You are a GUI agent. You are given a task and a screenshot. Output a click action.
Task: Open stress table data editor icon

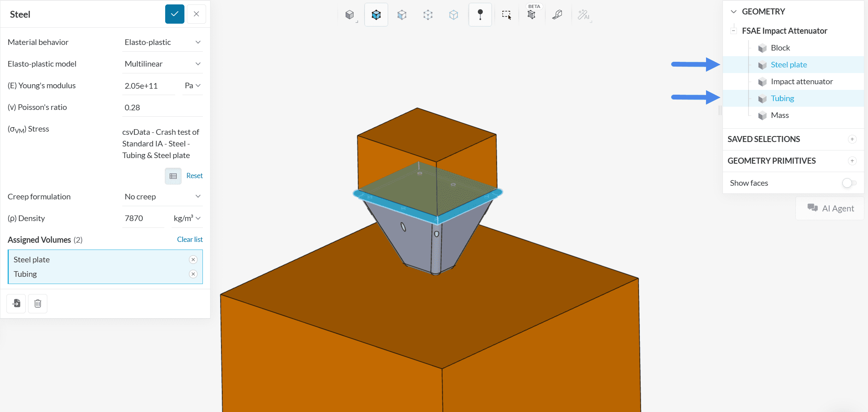point(173,176)
